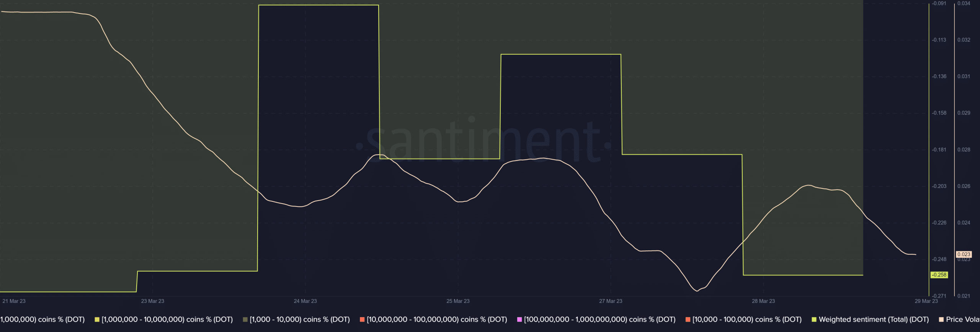
Task: Click the 0.031 volatility axis value
Action: pyautogui.click(x=964, y=77)
